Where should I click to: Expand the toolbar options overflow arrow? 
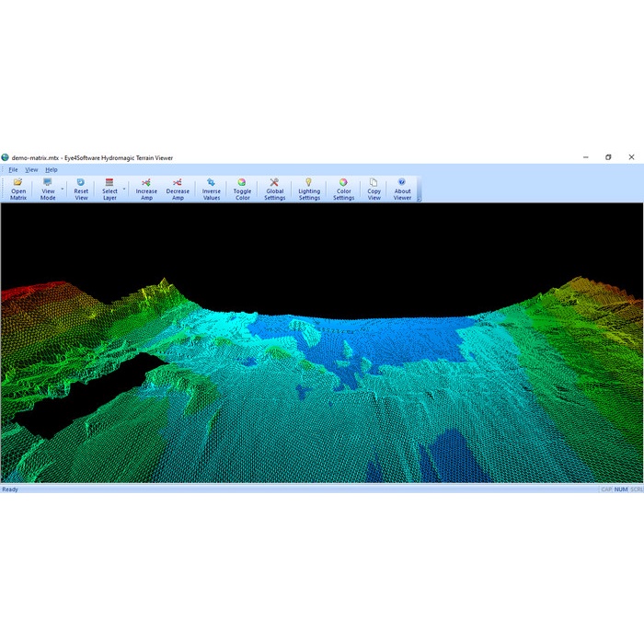[419, 200]
